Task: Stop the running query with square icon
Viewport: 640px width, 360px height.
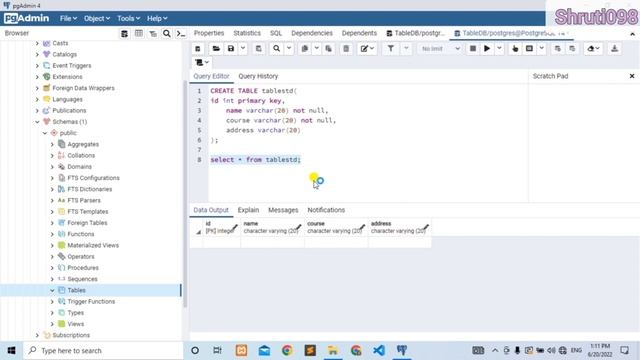Action: pos(473,49)
